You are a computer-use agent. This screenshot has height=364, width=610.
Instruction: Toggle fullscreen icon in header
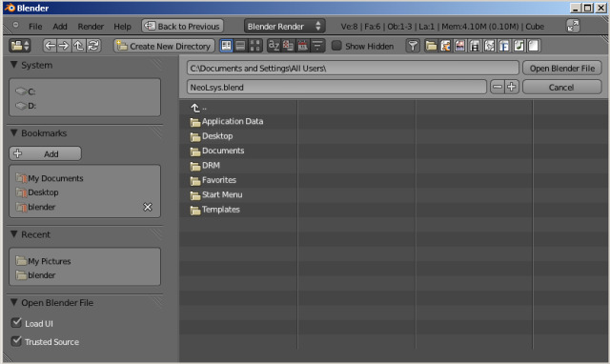click(573, 26)
